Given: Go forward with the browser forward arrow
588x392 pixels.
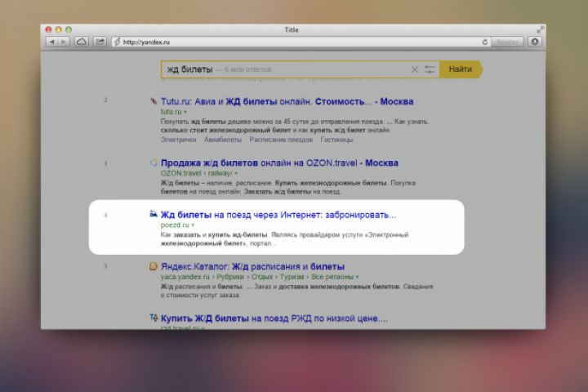Looking at the screenshot, I should click(x=64, y=42).
